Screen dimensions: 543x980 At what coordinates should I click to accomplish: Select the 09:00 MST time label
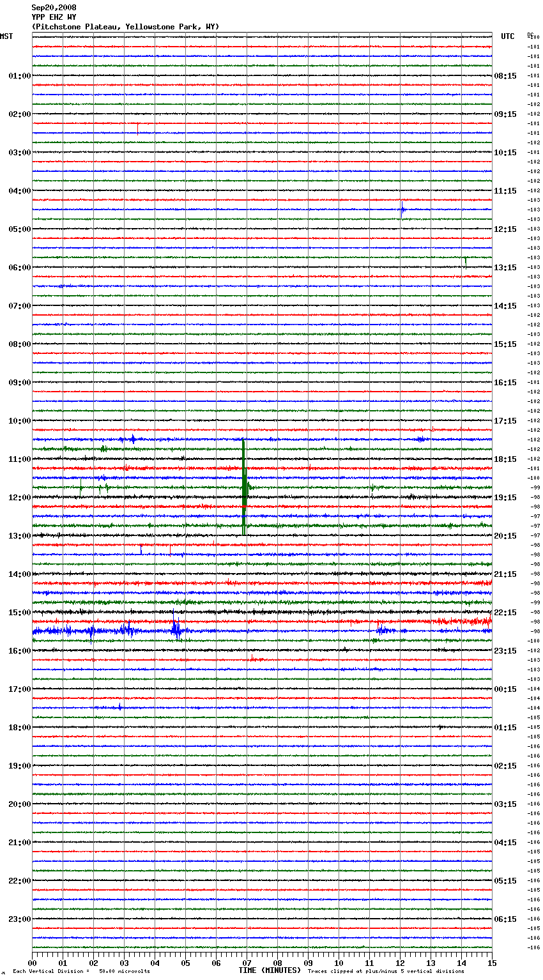[x=20, y=383]
